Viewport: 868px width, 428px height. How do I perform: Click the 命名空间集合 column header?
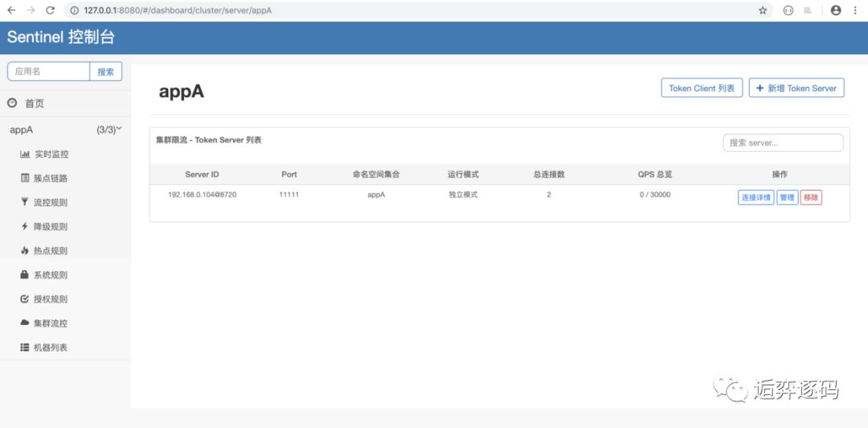(376, 174)
